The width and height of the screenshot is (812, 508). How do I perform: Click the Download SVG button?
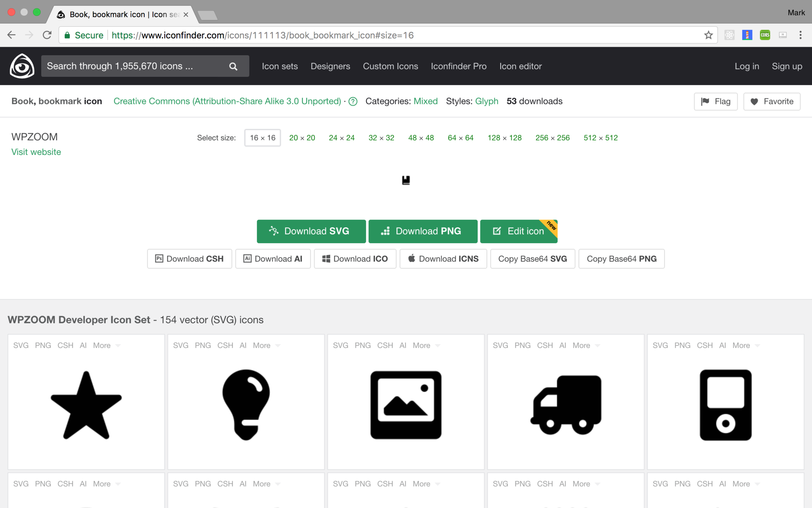point(311,231)
